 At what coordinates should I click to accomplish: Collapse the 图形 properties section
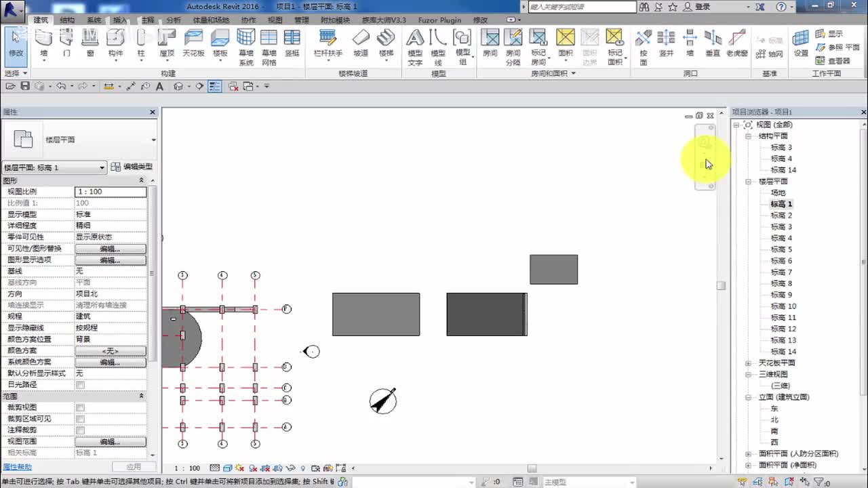pyautogui.click(x=142, y=180)
